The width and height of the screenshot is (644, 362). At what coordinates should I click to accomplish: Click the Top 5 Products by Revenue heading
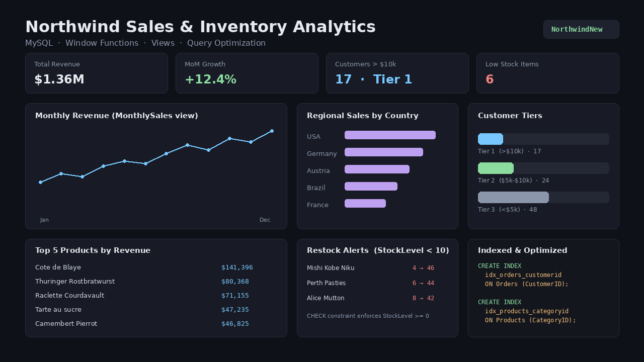pyautogui.click(x=93, y=250)
